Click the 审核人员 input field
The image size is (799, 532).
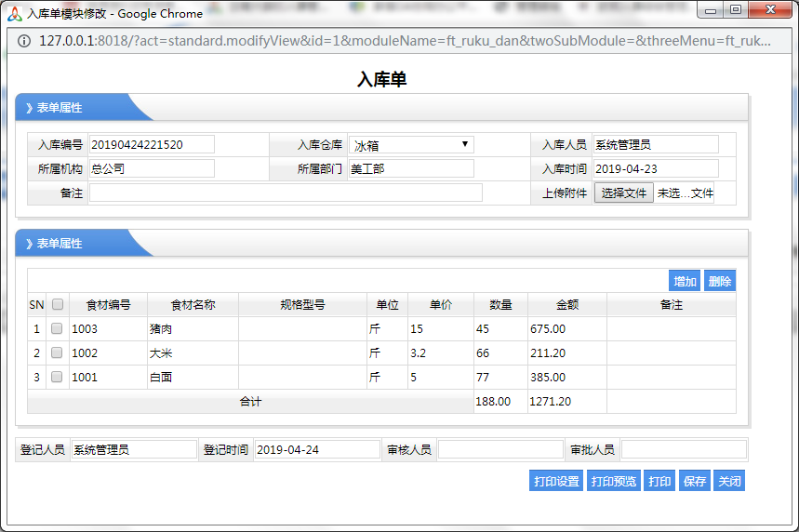(x=499, y=449)
